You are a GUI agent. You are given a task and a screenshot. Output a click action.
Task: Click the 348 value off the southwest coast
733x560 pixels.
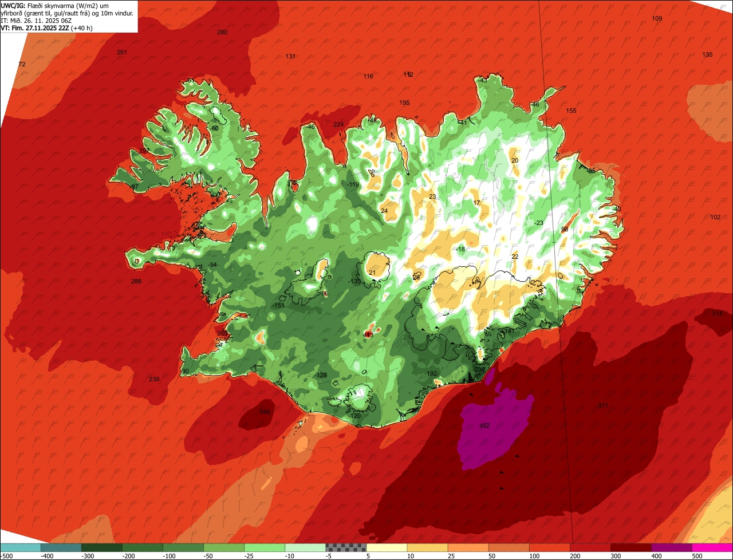pos(264,412)
